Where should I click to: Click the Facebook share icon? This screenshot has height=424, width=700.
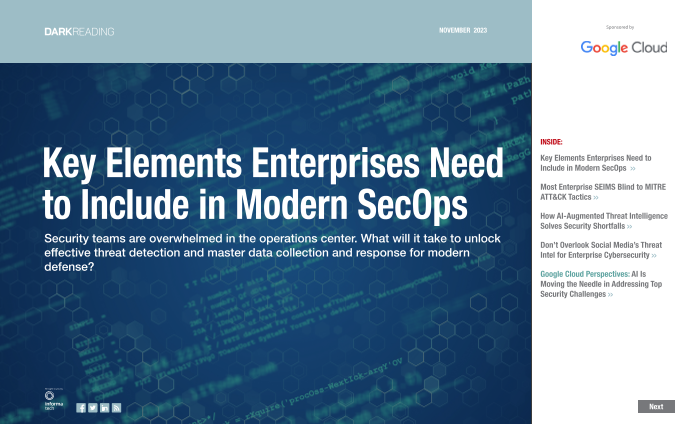(x=81, y=407)
